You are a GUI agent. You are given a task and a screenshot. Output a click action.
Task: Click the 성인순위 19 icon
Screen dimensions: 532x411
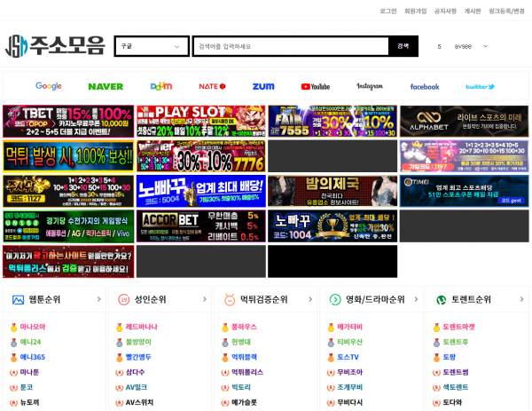click(123, 299)
